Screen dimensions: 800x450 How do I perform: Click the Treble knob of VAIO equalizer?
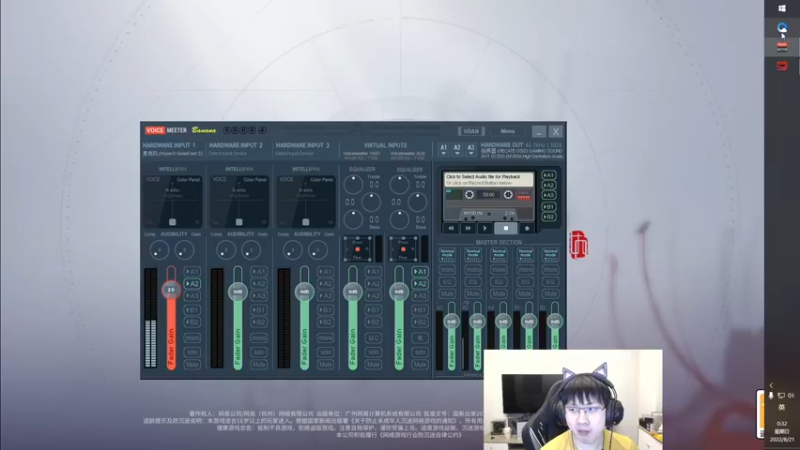point(353,184)
